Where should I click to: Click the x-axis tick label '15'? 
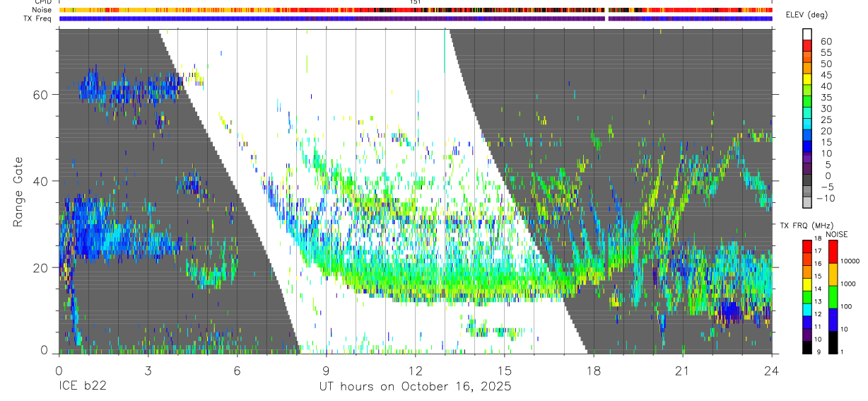[505, 371]
